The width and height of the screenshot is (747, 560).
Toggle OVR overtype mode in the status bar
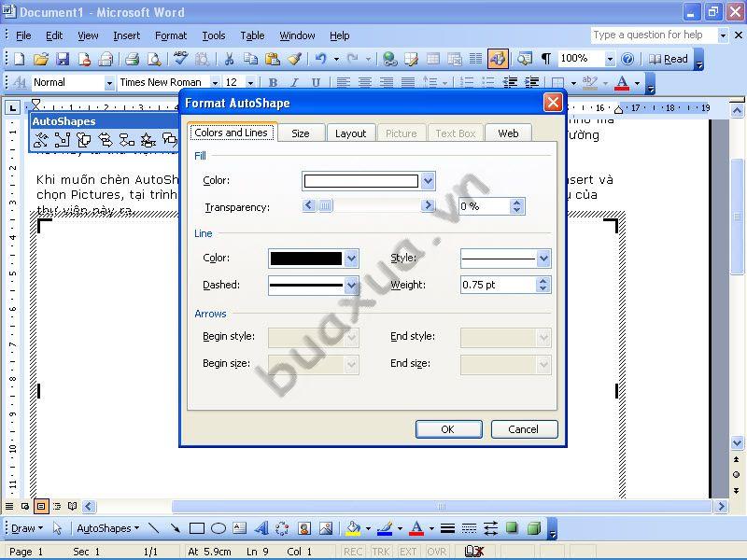[x=436, y=552]
